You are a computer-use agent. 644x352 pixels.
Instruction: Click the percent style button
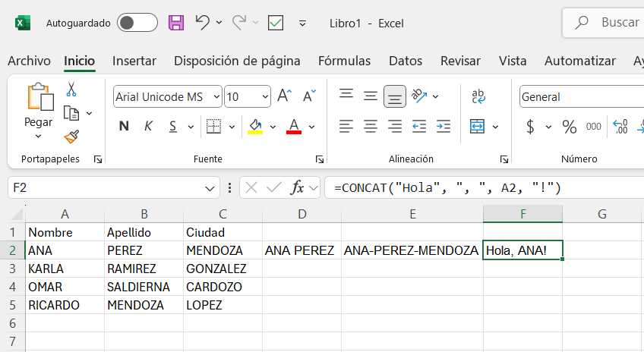click(570, 127)
